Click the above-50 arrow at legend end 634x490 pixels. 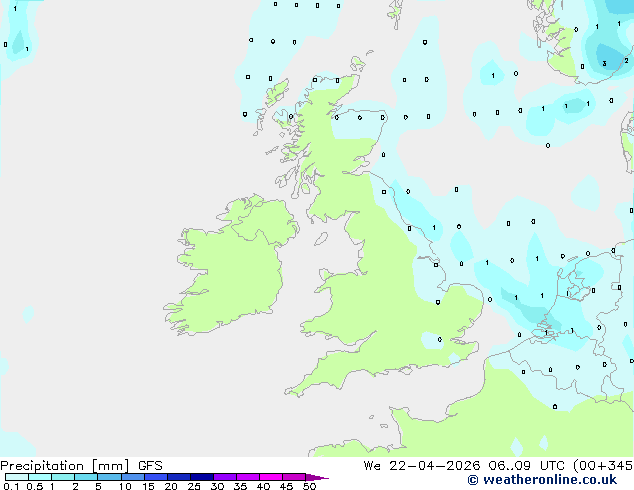(x=317, y=477)
